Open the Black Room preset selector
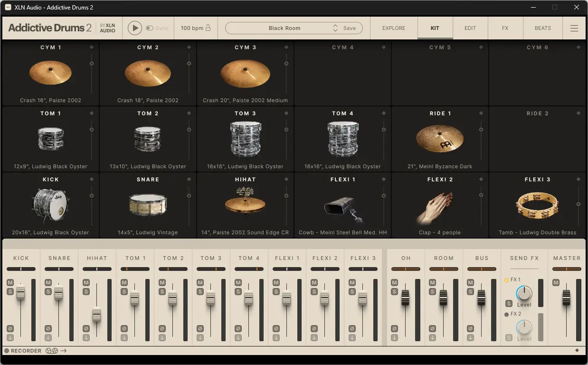Viewport: 588px width, 365px height. point(285,28)
